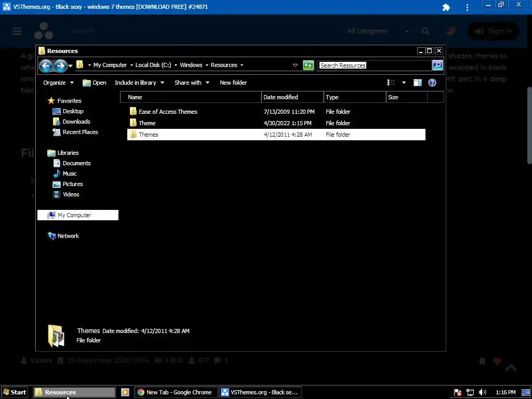
Task: Click the VSThemes hamburger menu icon
Action: click(x=17, y=31)
